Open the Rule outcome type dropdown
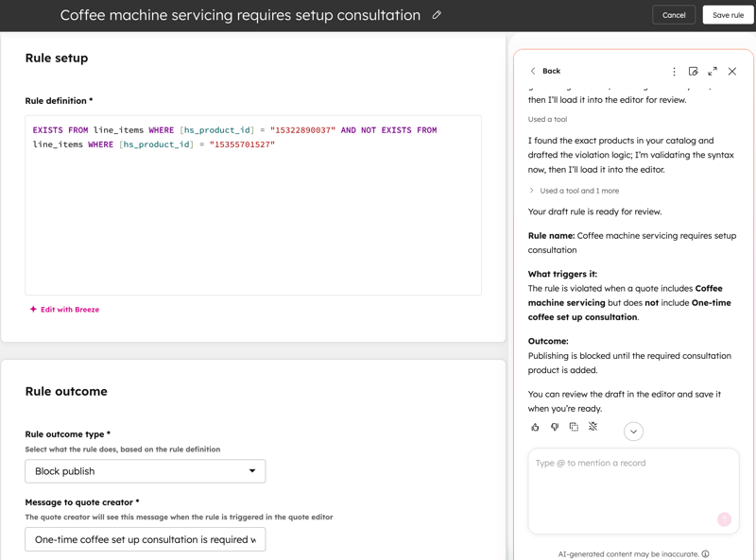756x560 pixels. coord(146,471)
